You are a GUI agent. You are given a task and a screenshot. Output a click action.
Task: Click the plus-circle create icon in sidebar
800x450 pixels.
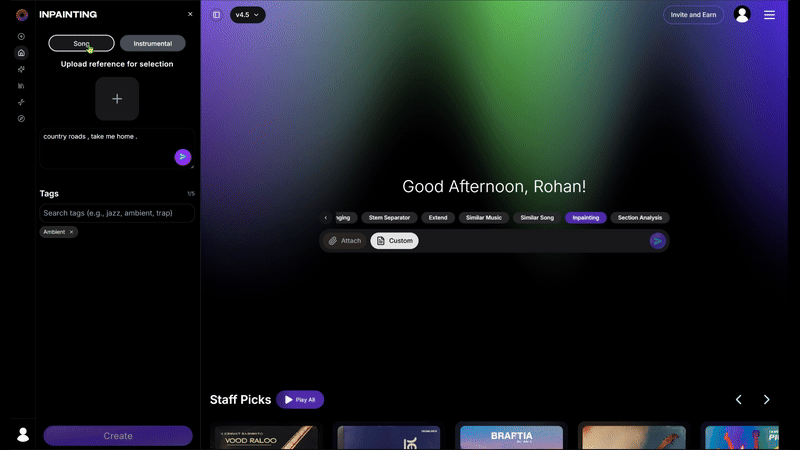coord(21,36)
